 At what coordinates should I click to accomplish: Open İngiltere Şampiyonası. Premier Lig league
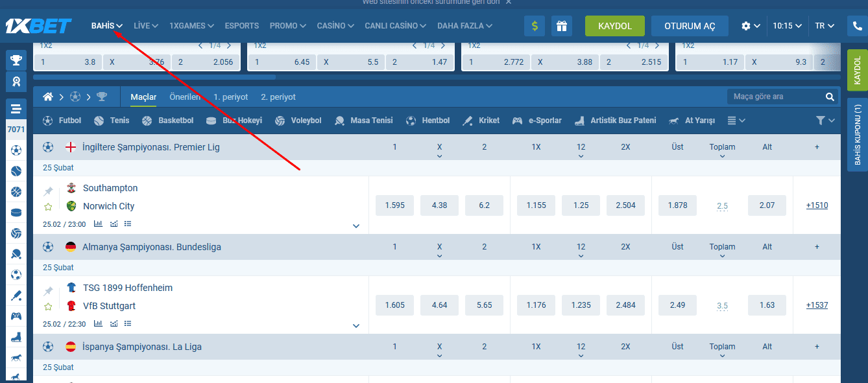point(151,147)
